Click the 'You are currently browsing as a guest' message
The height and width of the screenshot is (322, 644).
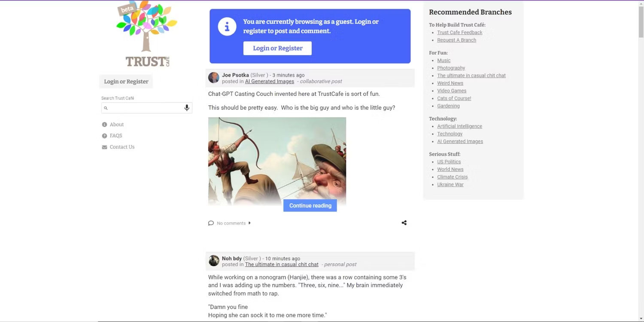click(x=311, y=26)
